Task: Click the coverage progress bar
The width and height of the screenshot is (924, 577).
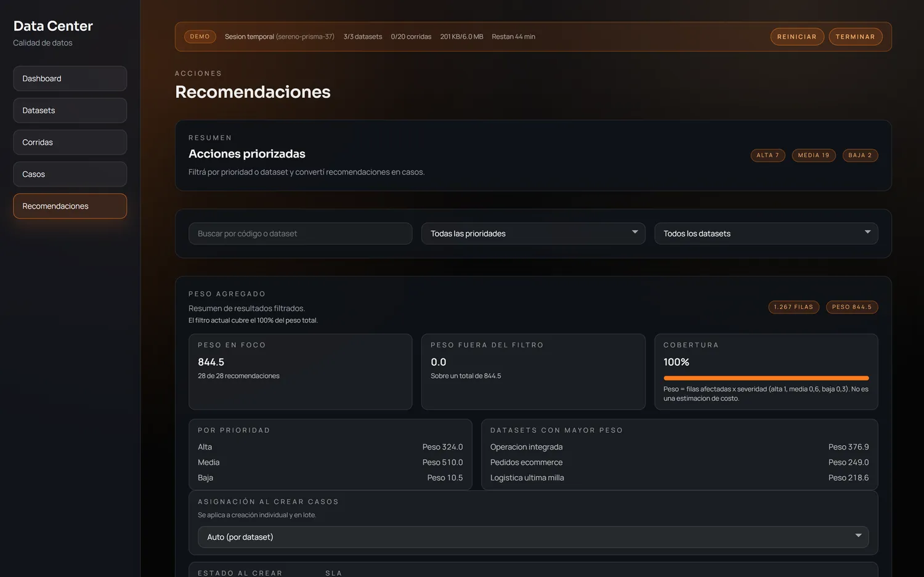Action: point(766,378)
